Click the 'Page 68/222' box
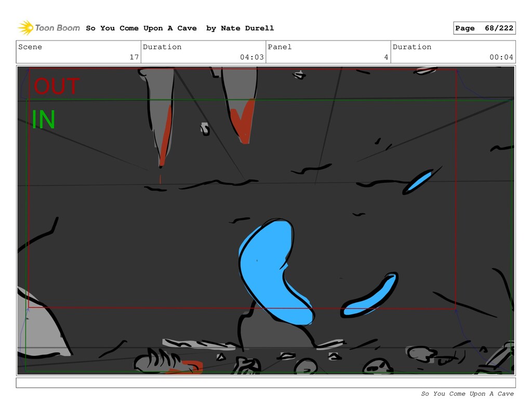The width and height of the screenshot is (532, 412). click(484, 28)
